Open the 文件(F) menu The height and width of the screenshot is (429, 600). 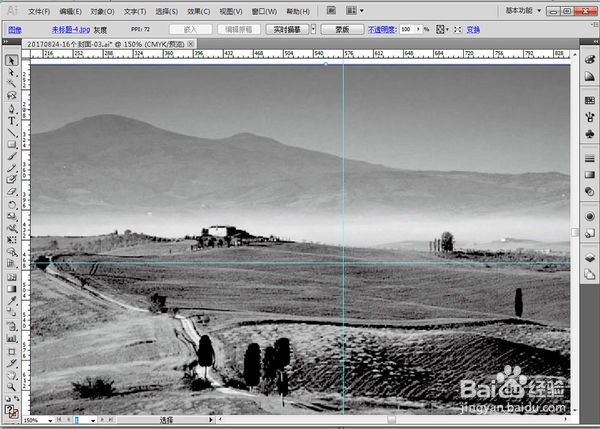[x=39, y=11]
